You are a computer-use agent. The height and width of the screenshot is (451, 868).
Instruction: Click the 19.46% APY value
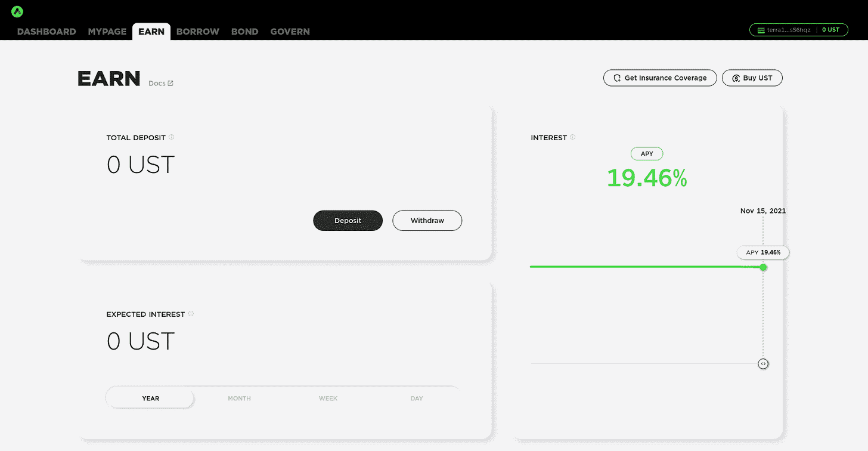[x=647, y=178]
